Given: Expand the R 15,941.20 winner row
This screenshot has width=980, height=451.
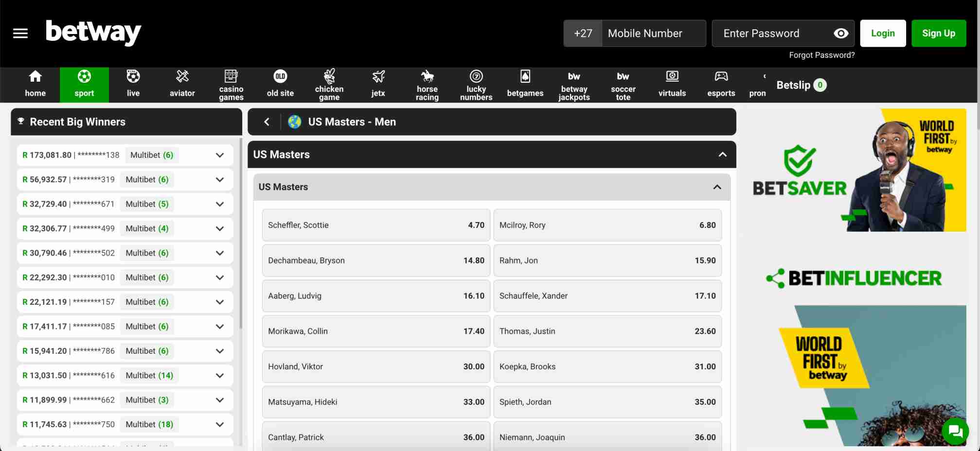Looking at the screenshot, I should [220, 351].
